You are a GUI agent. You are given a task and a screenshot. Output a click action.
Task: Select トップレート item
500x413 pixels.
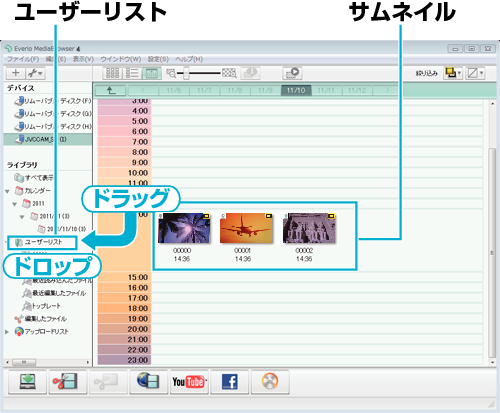42,306
